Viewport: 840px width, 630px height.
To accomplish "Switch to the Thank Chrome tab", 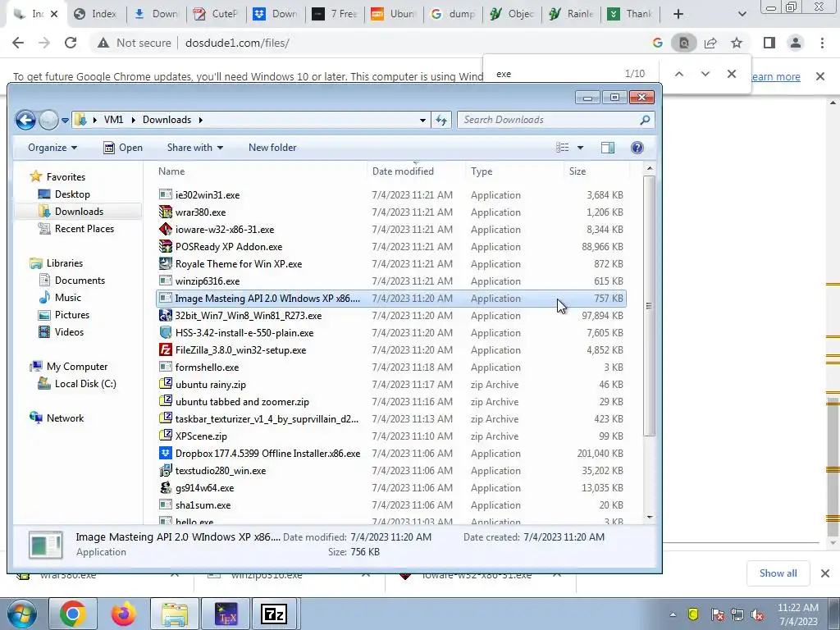I will [x=630, y=14].
